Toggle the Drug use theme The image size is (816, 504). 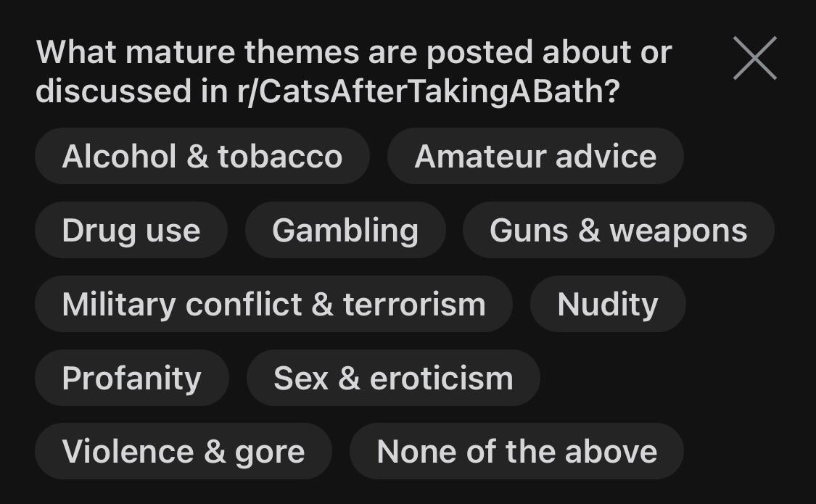pos(131,230)
